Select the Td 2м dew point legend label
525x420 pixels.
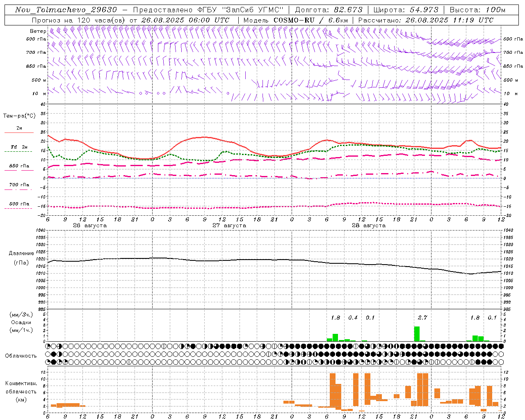pyautogui.click(x=19, y=147)
